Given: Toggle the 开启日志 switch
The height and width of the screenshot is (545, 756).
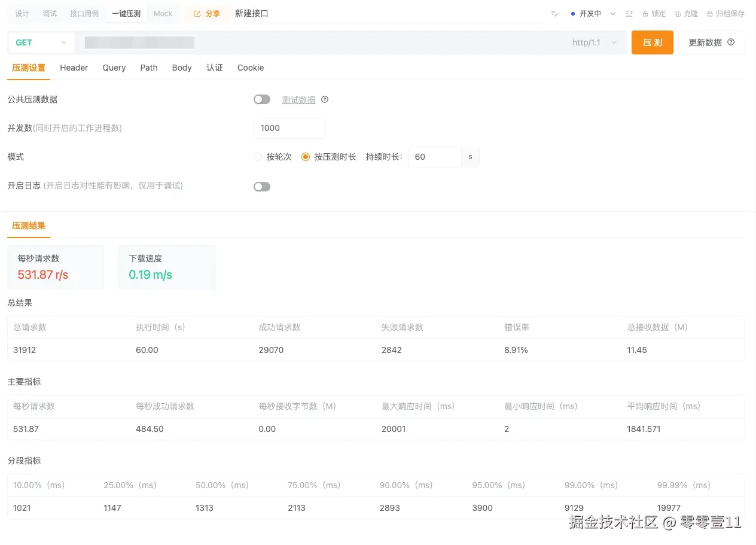Looking at the screenshot, I should [262, 187].
